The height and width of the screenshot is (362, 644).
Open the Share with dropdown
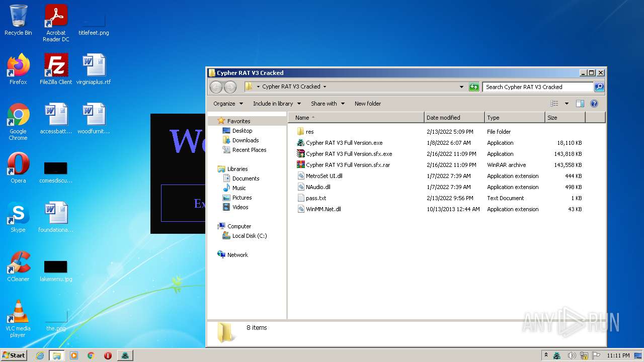328,104
